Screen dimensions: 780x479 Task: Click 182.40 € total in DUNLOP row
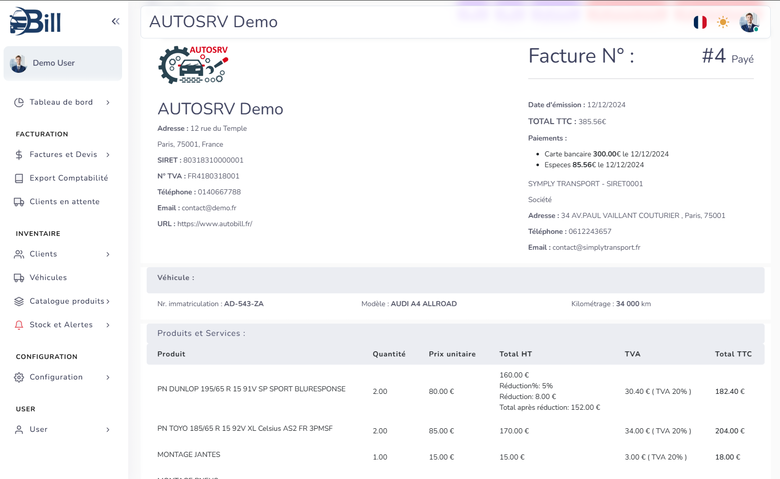(x=730, y=391)
